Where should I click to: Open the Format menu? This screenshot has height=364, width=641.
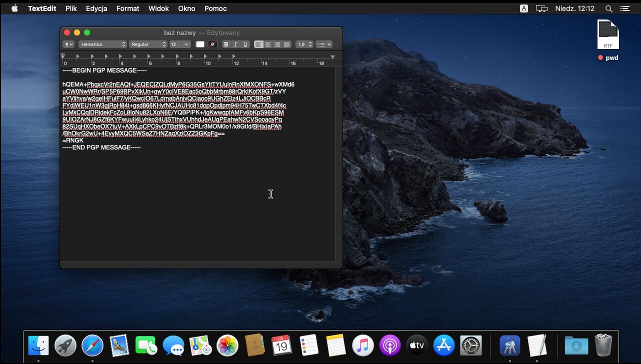pyautogui.click(x=127, y=8)
